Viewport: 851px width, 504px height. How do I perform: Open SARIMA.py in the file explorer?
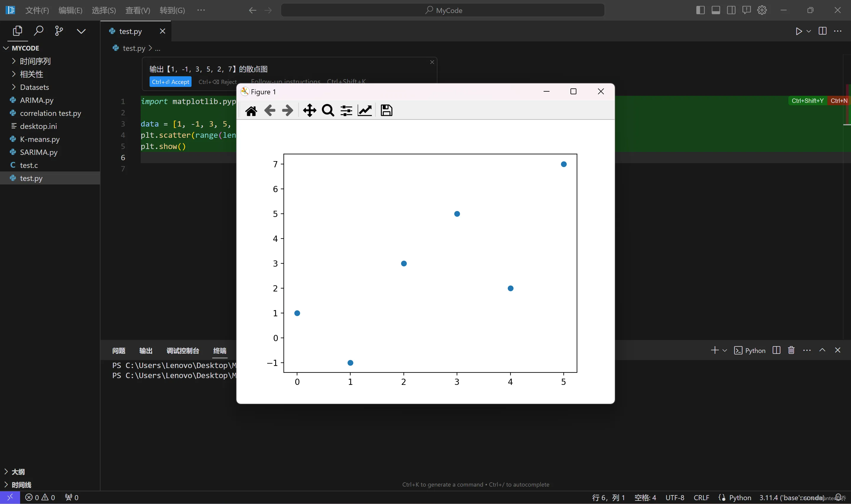(38, 152)
